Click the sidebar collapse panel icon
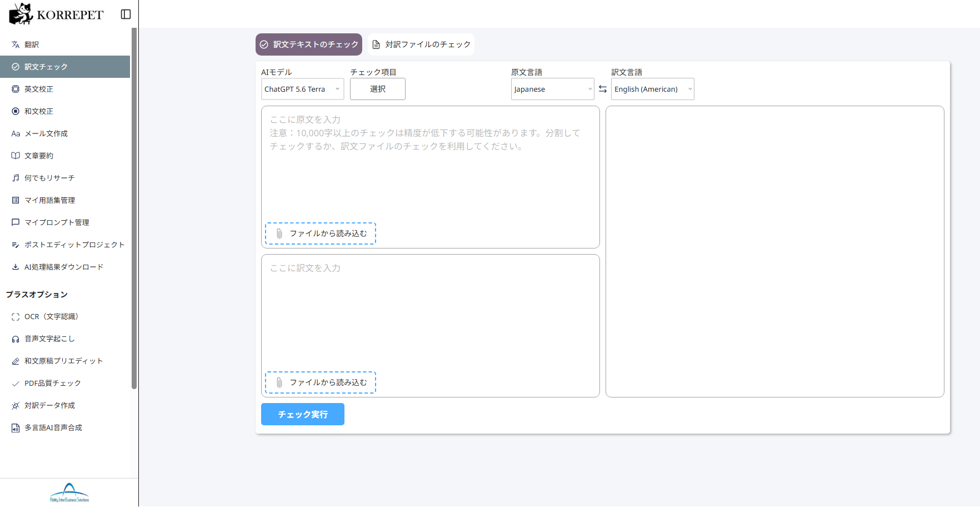 click(x=126, y=14)
